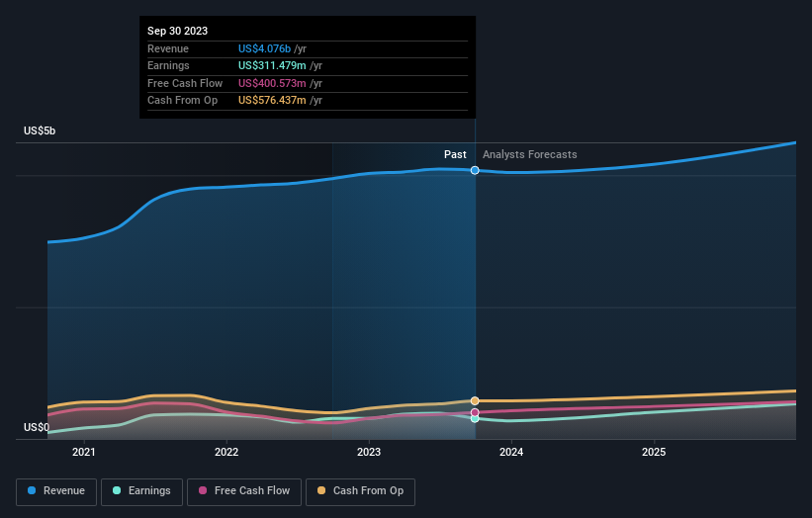
Task: Click the US$5b y-axis label
Action: pos(40,130)
